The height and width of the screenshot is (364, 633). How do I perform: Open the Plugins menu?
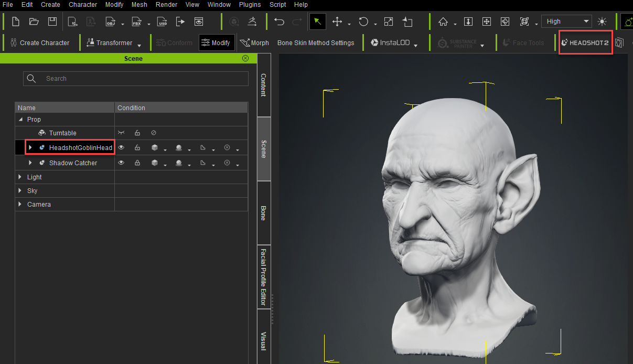tap(250, 4)
